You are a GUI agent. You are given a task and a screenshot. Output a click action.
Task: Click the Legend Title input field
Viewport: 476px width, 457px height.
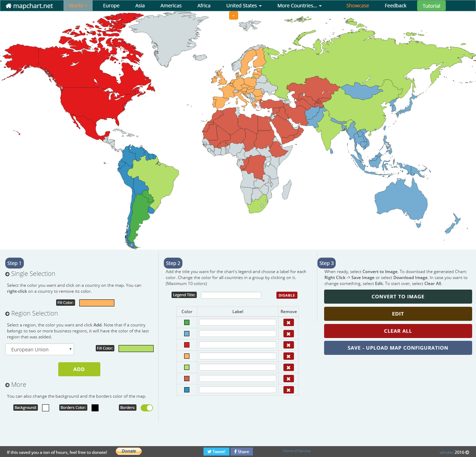click(230, 295)
